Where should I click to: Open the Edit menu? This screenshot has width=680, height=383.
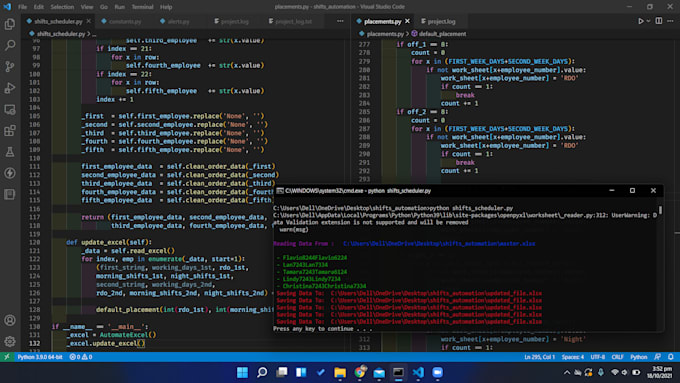pyautogui.click(x=39, y=7)
